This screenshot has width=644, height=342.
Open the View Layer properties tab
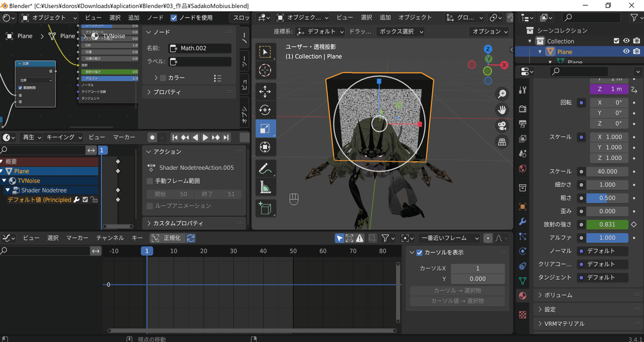tap(523, 139)
